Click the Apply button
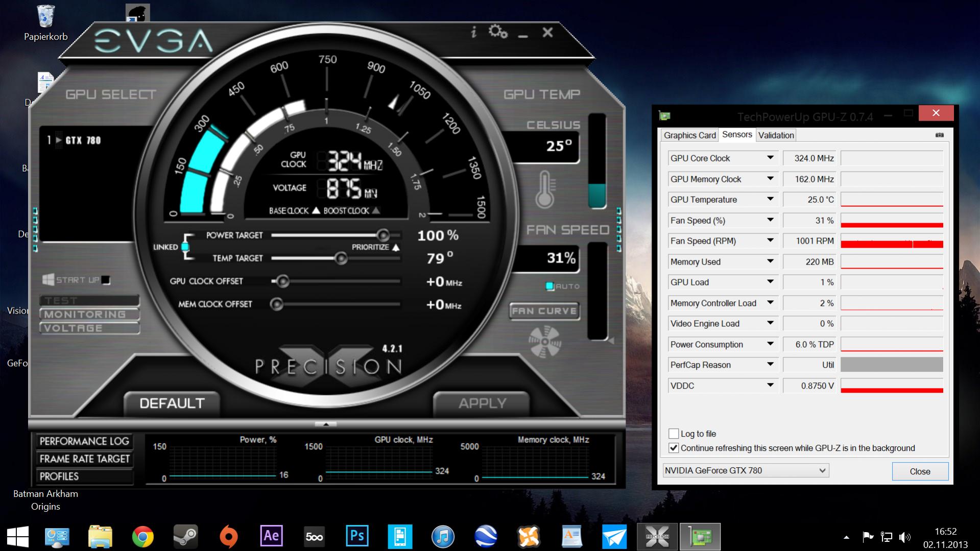 coord(482,403)
